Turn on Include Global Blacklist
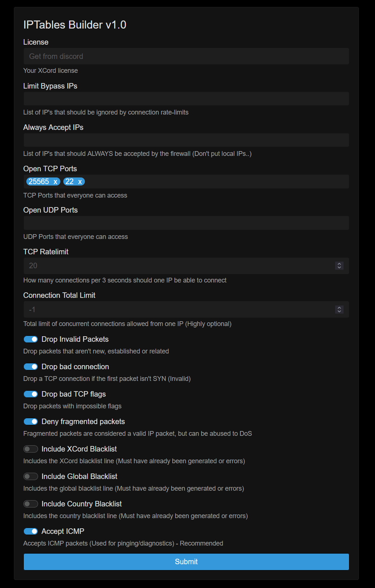Image resolution: width=375 pixels, height=588 pixels. pyautogui.click(x=31, y=476)
